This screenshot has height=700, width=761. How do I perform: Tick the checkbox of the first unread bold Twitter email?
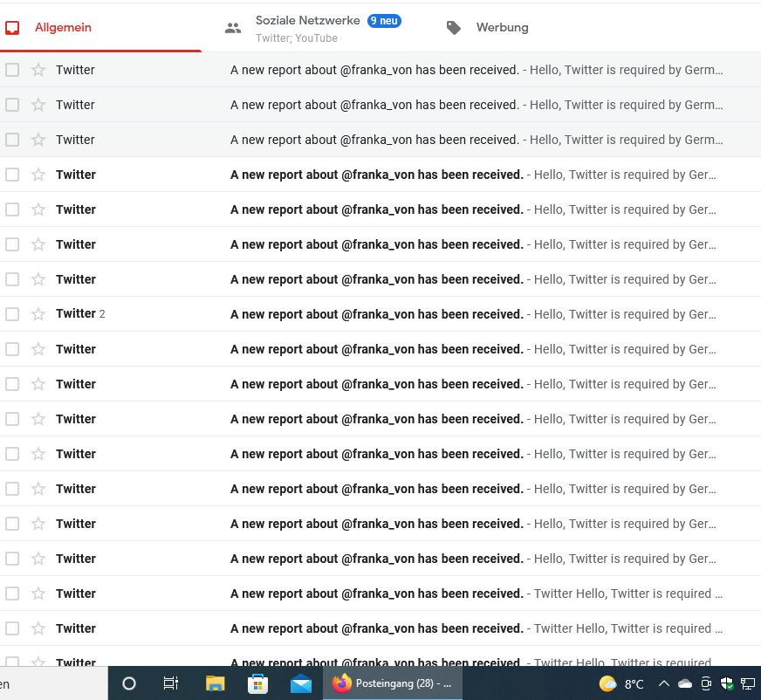click(x=12, y=175)
